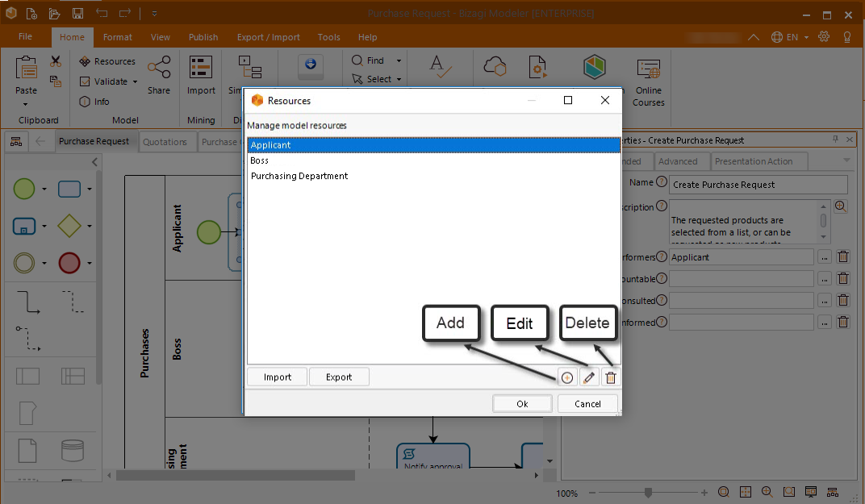Click the zoom slider handle
The width and height of the screenshot is (865, 504).
[x=647, y=493]
